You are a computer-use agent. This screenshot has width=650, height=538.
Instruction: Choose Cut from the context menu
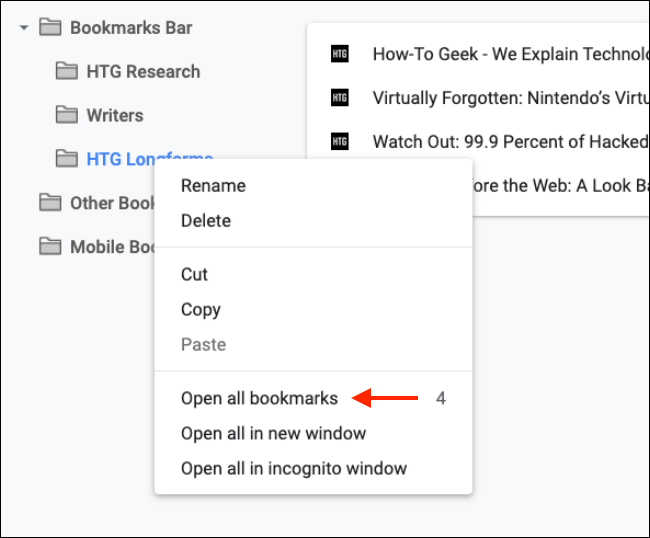click(194, 274)
